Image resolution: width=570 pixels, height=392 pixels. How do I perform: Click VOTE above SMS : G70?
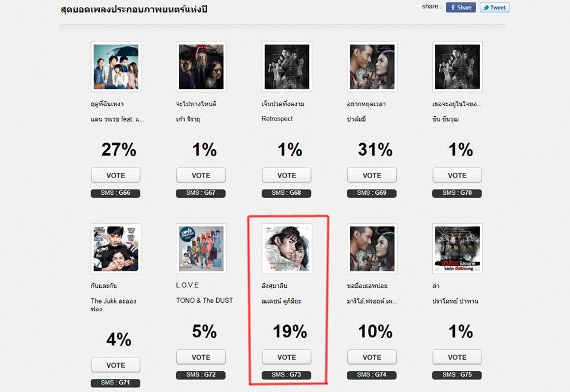457,175
